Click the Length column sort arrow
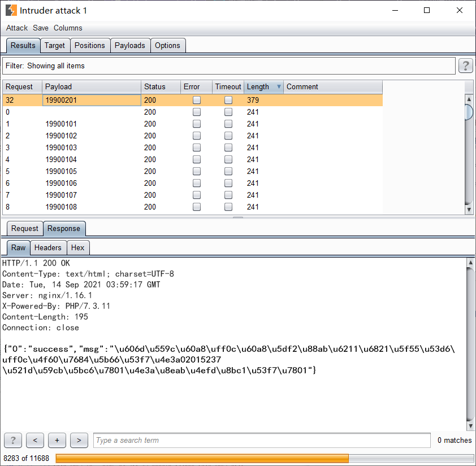Viewport: 476px width, 466px height. [x=279, y=87]
